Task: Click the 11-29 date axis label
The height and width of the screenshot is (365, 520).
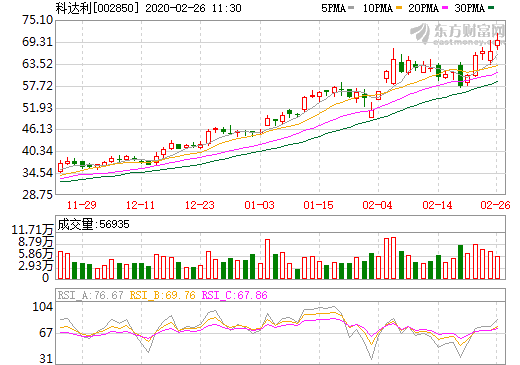Action: pyautogui.click(x=82, y=205)
